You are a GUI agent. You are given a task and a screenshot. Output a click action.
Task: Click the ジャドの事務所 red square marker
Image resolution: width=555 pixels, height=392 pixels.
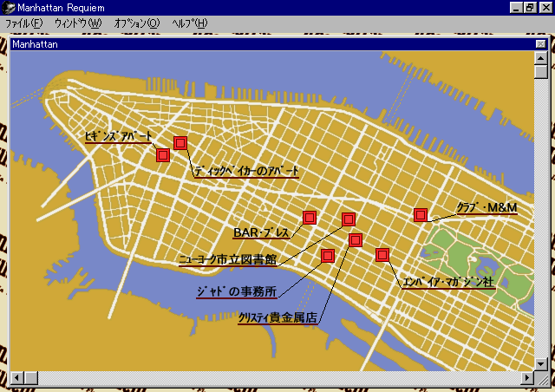[x=328, y=255]
